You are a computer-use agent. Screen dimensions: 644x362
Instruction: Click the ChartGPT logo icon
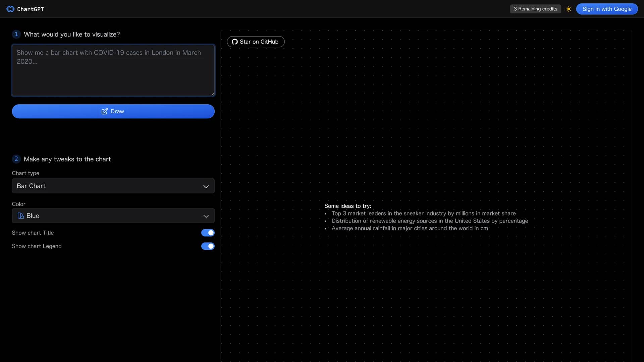point(10,9)
